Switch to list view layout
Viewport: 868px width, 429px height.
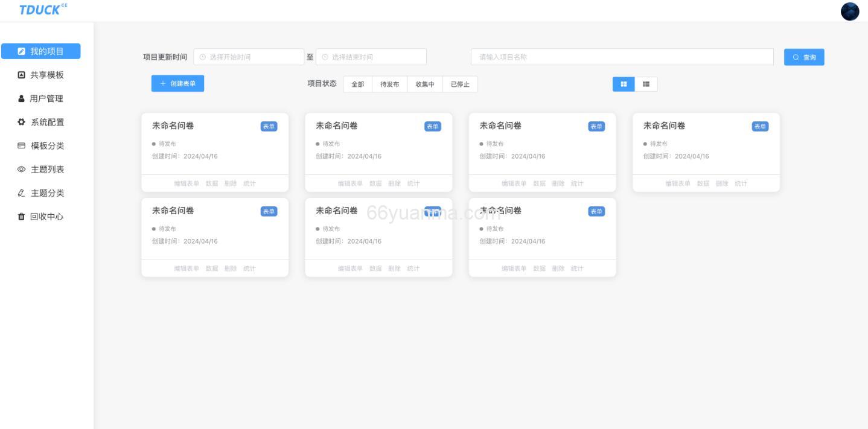coord(645,84)
